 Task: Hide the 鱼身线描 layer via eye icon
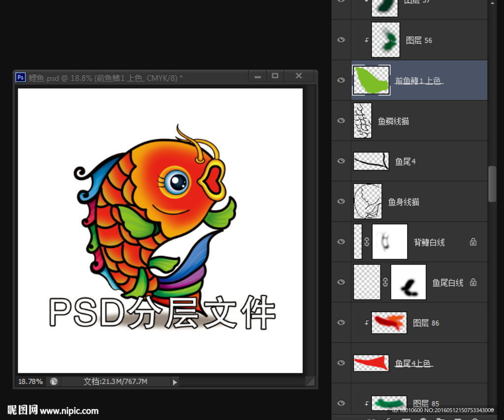click(341, 202)
